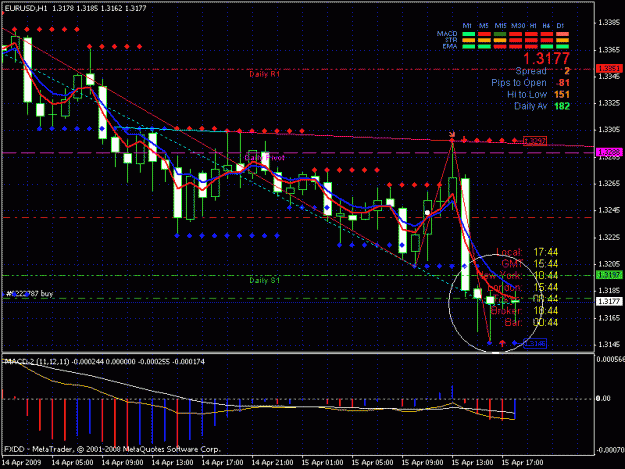Click the MACD M1 green indicator cell
625x469 pixels.
(x=468, y=34)
